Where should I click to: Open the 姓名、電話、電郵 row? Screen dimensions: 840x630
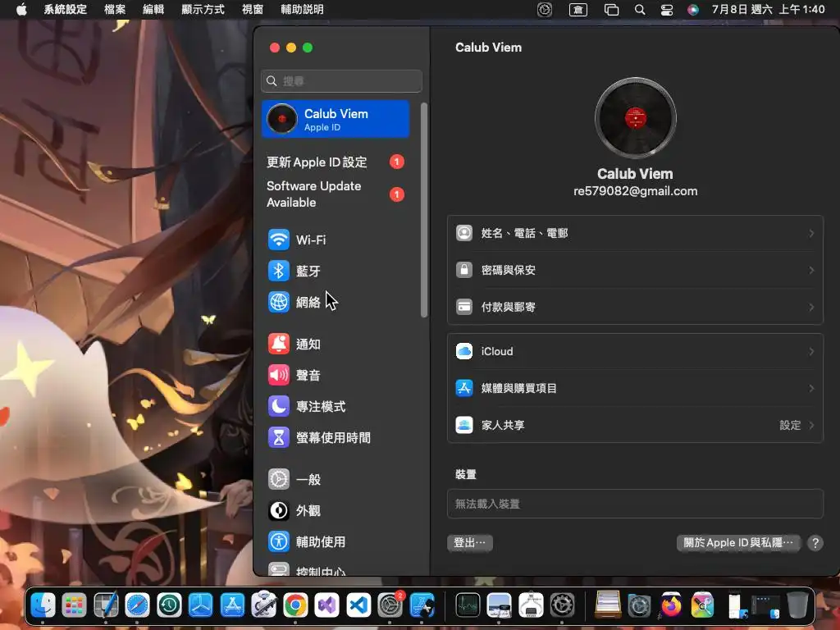click(x=635, y=233)
